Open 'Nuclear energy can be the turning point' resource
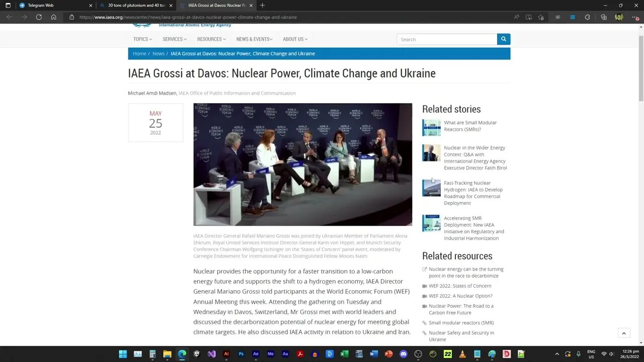 click(466, 273)
